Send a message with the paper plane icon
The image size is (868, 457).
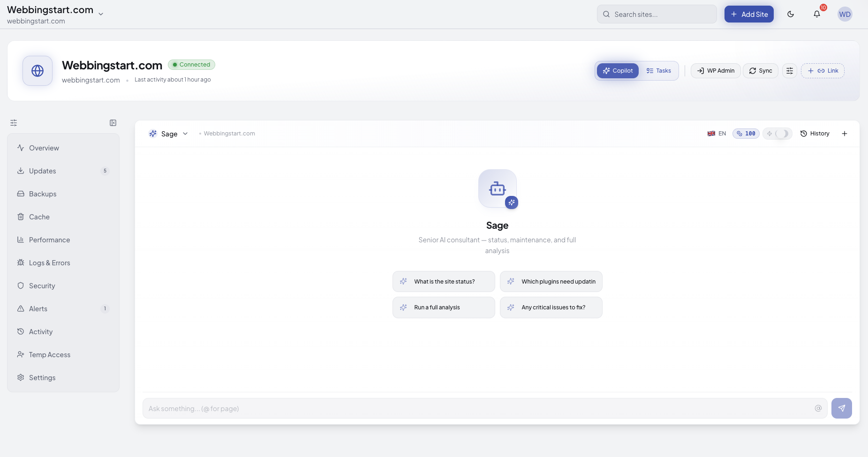[x=842, y=408]
